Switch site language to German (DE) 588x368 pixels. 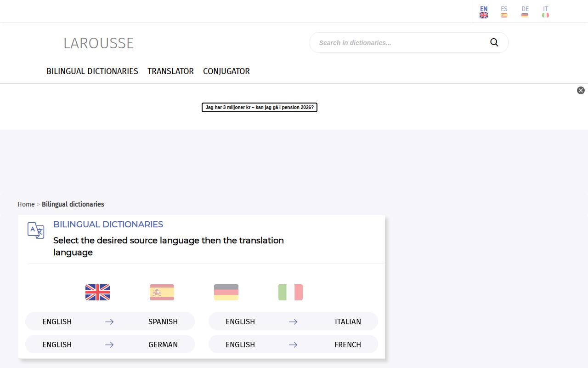525,12
